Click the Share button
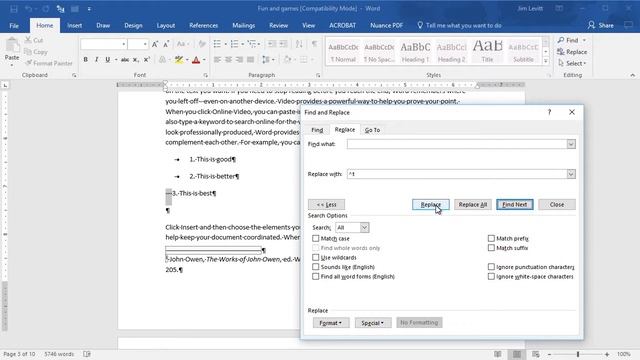640x360 pixels. coord(601,25)
